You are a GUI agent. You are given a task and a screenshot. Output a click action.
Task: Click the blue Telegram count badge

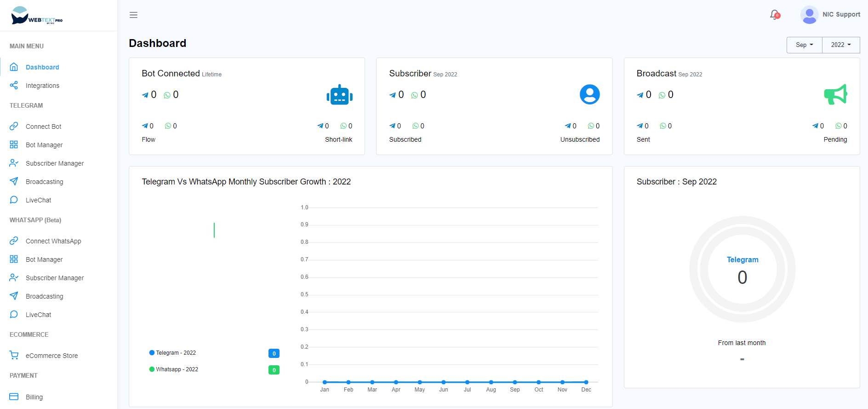274,353
